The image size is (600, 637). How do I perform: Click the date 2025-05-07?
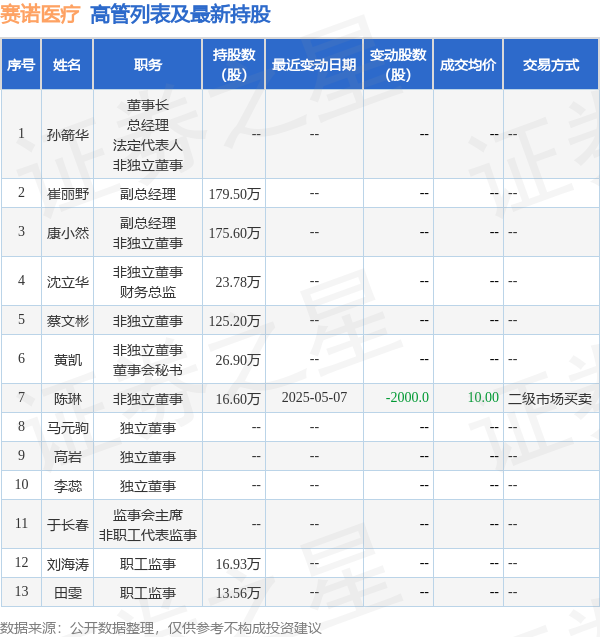314,397
